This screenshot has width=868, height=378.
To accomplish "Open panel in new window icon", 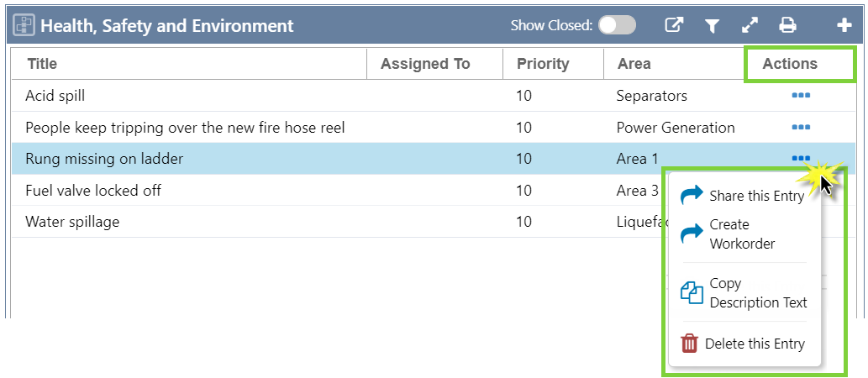I will tap(674, 25).
